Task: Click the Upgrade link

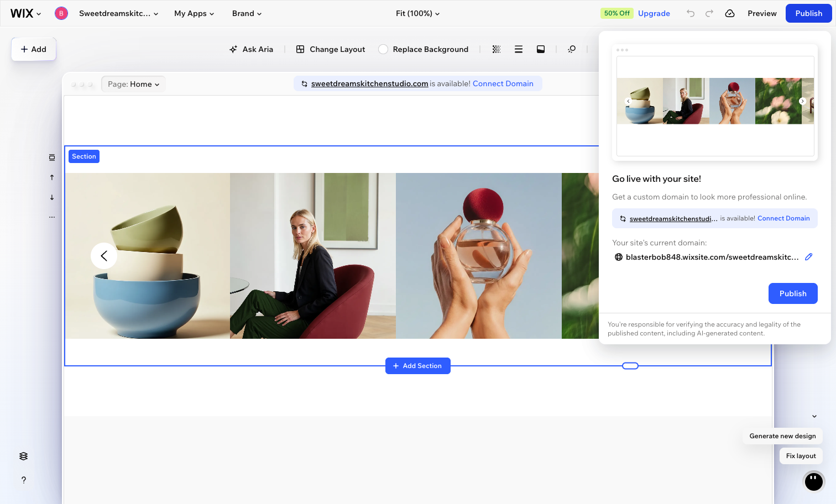Action: 654,13
